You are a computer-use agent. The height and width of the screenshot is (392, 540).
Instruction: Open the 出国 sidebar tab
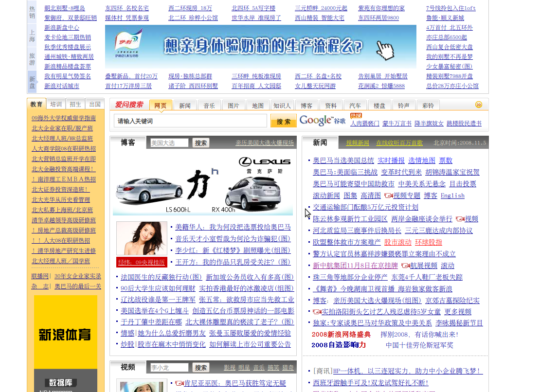click(95, 104)
